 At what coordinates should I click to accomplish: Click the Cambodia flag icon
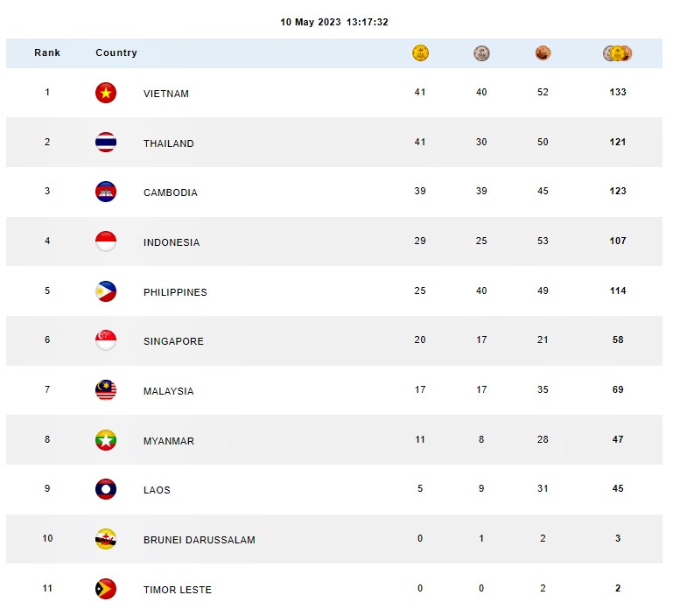[106, 192]
